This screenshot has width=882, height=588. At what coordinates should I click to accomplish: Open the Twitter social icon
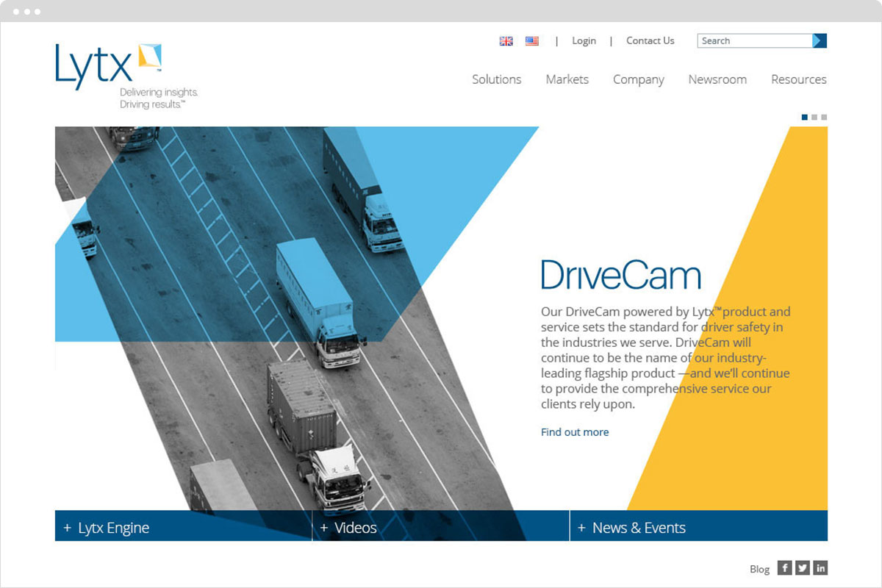803,567
